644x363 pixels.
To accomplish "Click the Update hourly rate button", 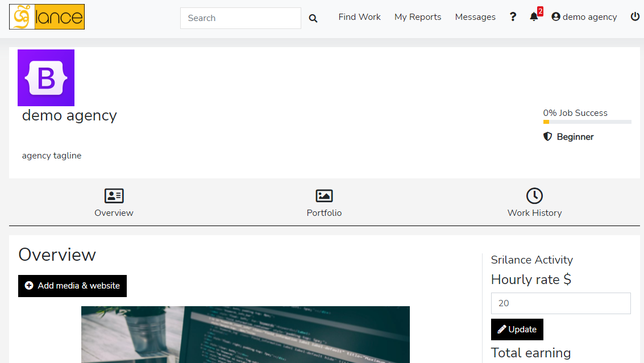I will coord(517,329).
